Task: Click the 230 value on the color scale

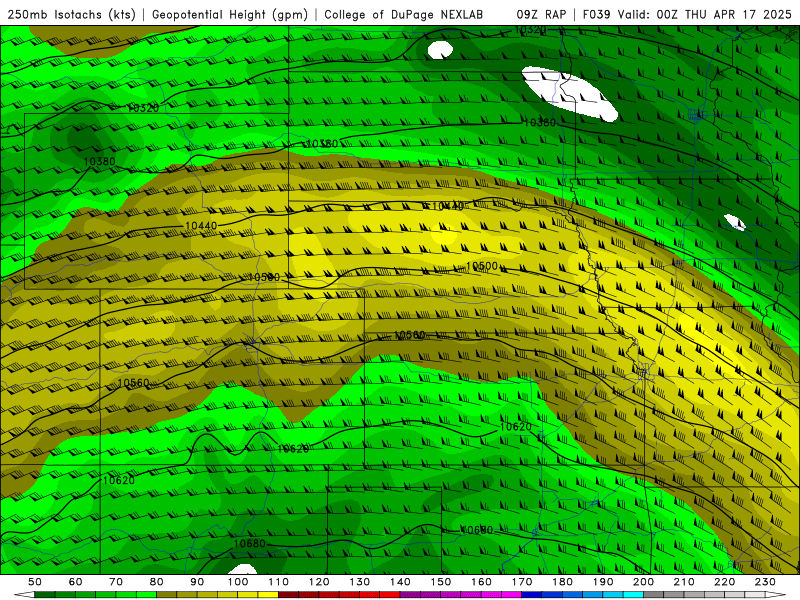Action: click(765, 582)
